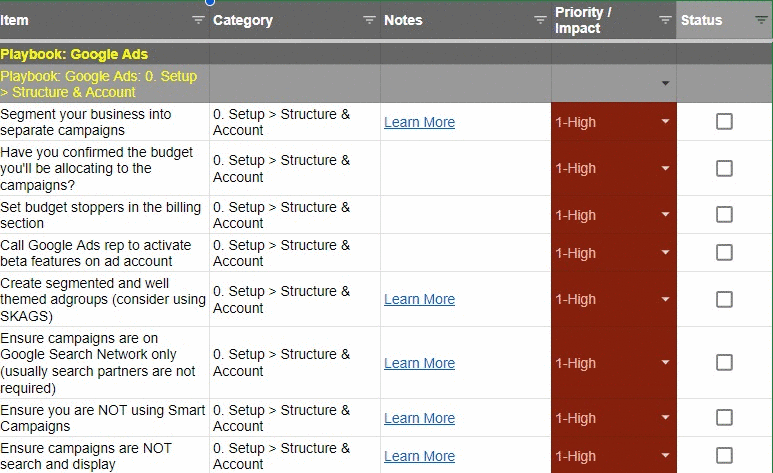Open priority dropdown for Segment your business row
Image resolution: width=773 pixels, height=473 pixels.
666,121
